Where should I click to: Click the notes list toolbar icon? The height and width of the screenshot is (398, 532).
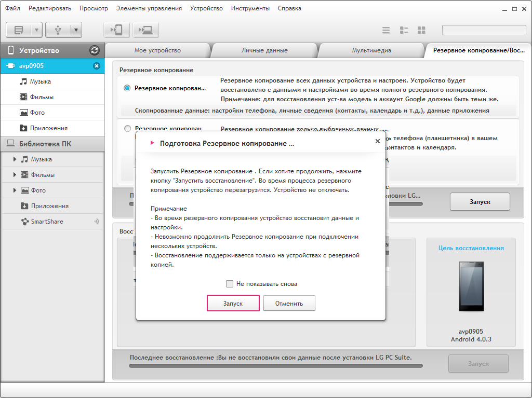tap(19, 30)
